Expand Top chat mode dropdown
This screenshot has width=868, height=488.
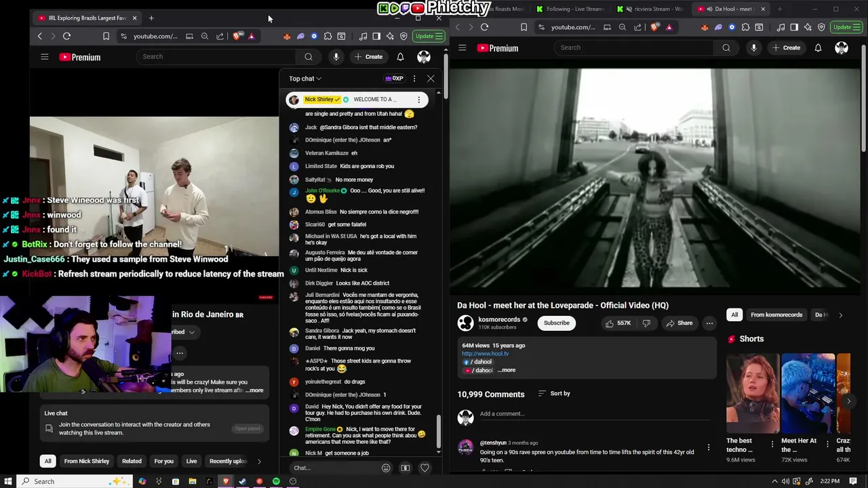tap(305, 79)
